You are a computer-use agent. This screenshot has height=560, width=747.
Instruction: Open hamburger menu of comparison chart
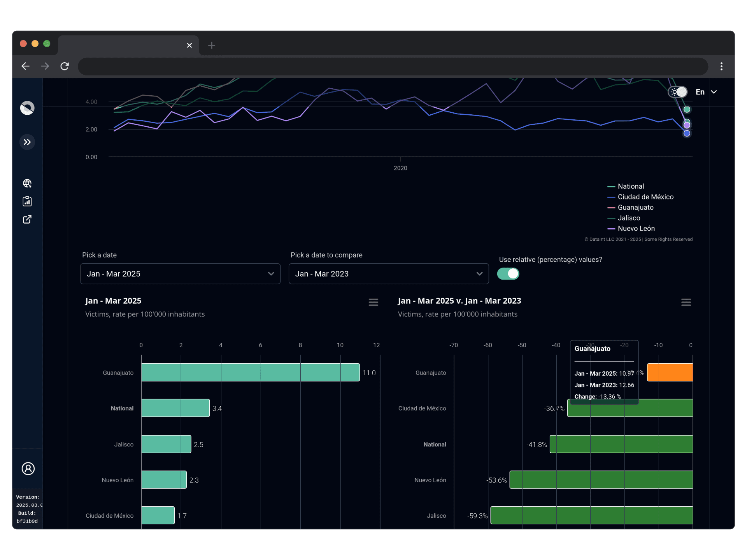[x=686, y=302]
